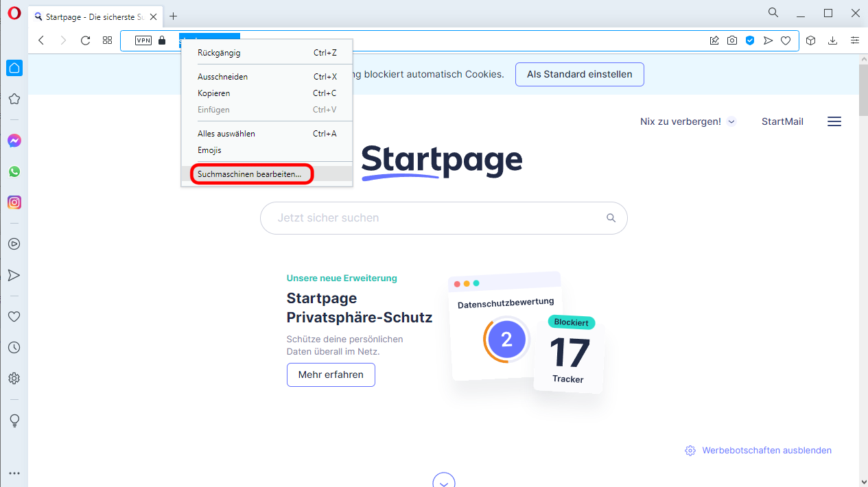Open Startpage hamburger menu
Image resolution: width=868 pixels, height=487 pixels.
834,121
